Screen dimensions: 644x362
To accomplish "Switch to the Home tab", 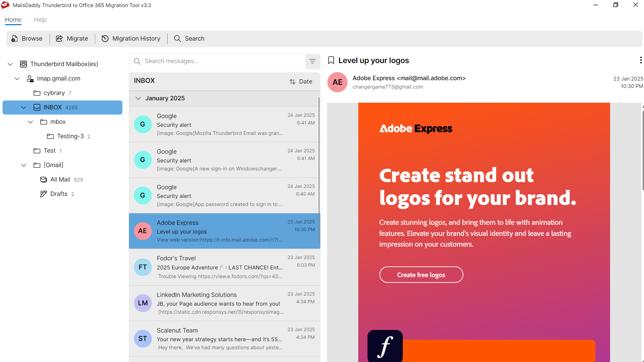I will [13, 20].
